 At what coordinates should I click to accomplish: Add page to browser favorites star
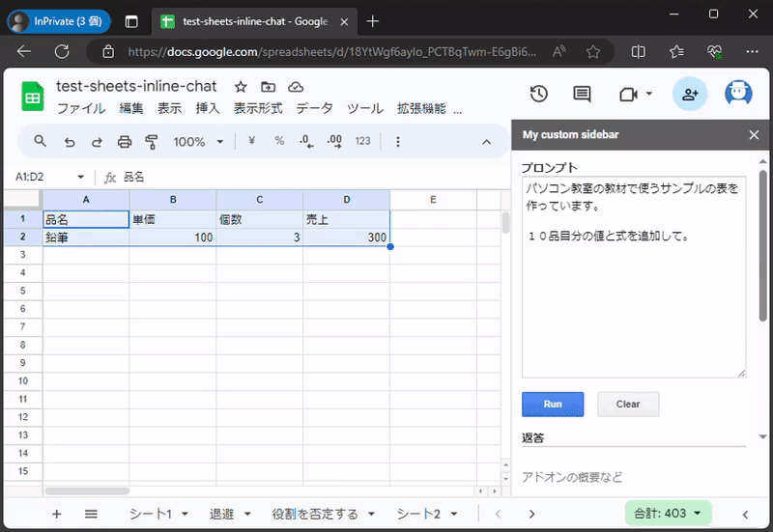593,51
